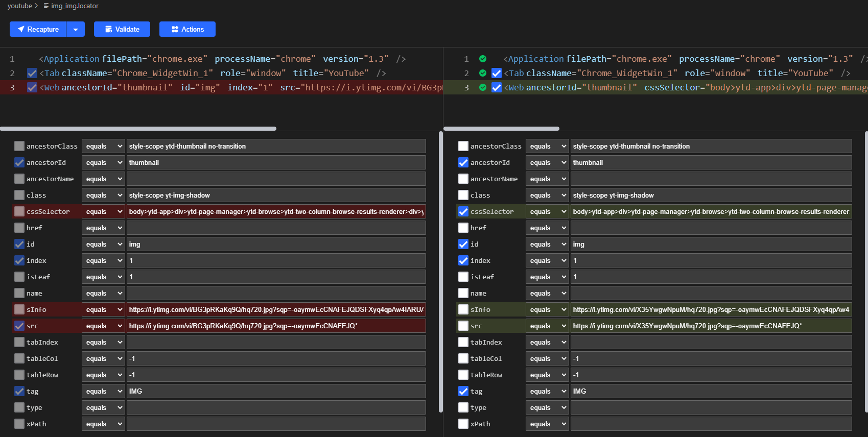Select the img_img.locator breadcrumb
Viewport: 868px width, 437px height.
point(75,6)
